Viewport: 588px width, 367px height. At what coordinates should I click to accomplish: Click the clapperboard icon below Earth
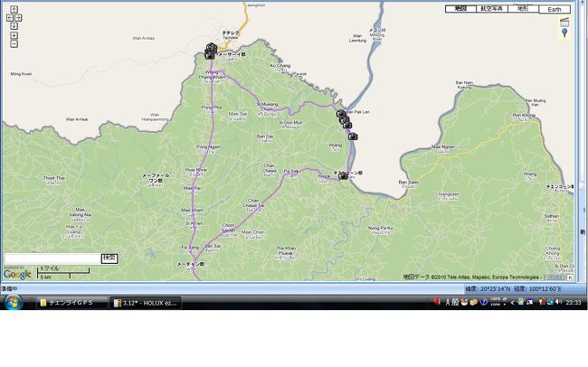pos(564,21)
